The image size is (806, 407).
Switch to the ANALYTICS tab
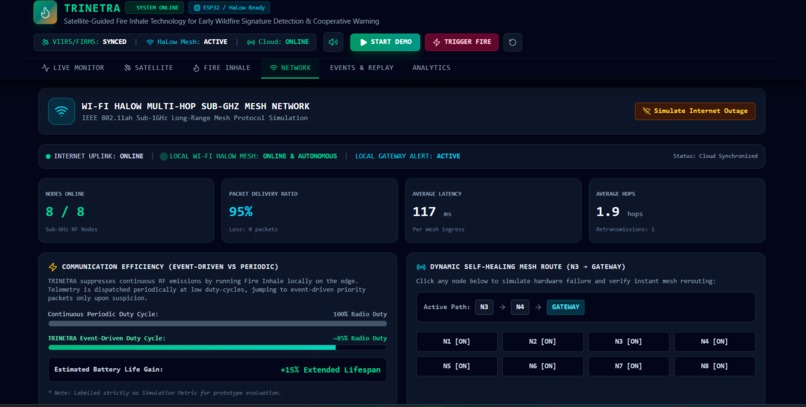431,68
